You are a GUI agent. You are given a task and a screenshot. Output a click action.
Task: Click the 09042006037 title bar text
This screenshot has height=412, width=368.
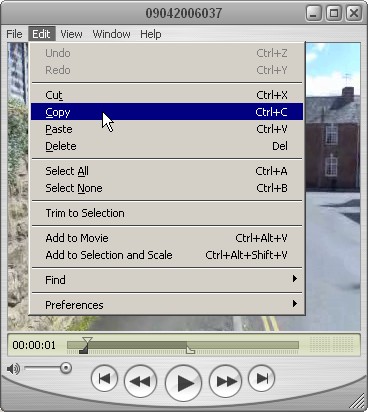pyautogui.click(x=184, y=13)
